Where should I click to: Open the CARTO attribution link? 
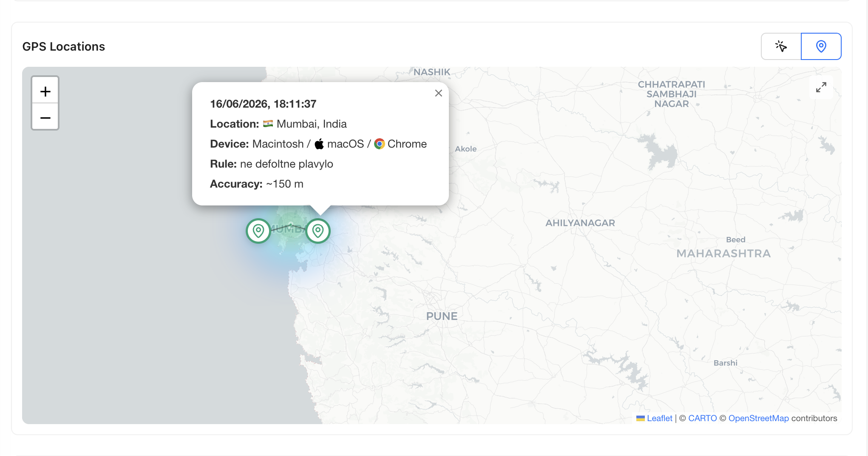702,418
